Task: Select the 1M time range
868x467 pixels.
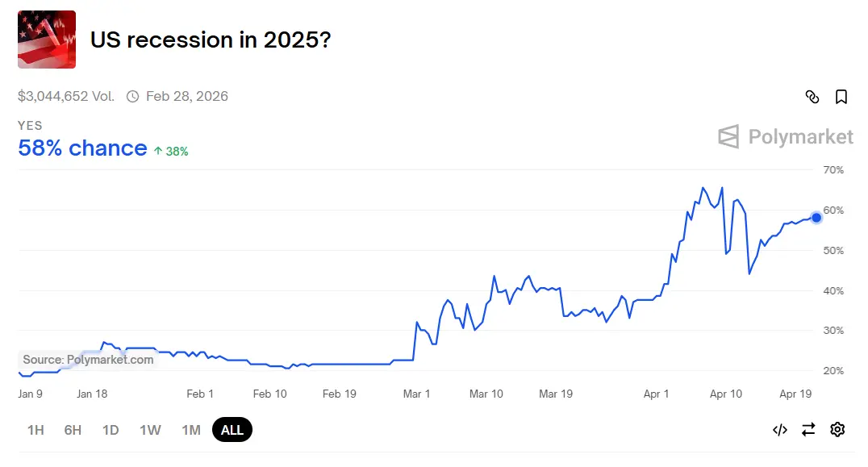Action: (x=191, y=430)
